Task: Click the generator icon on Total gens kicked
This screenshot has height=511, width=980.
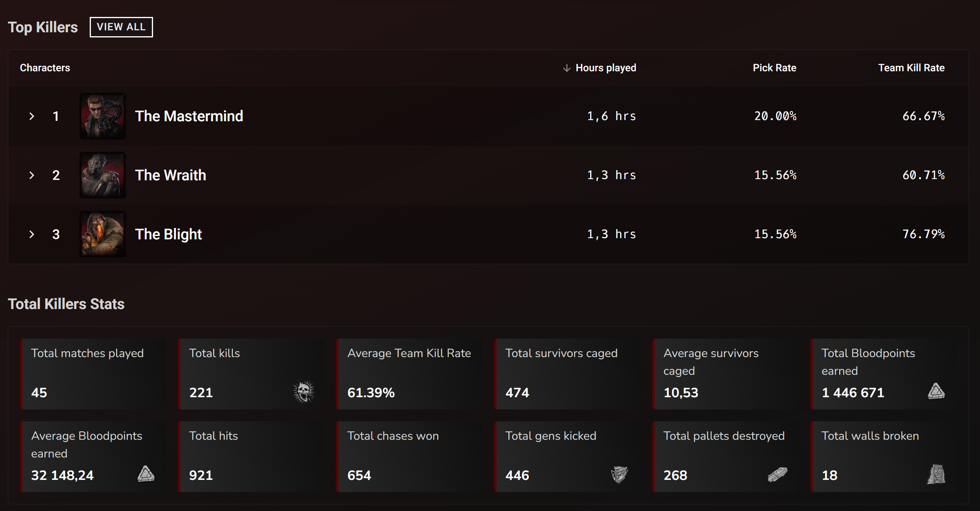Action: (619, 474)
